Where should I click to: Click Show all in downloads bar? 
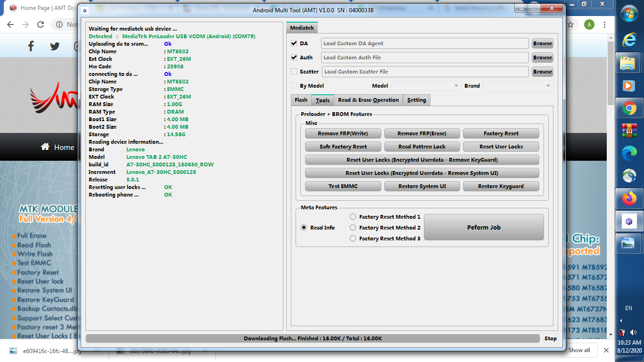(579, 350)
